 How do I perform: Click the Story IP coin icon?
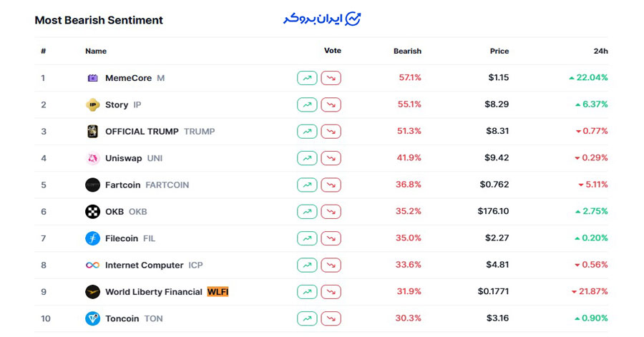[92, 104]
